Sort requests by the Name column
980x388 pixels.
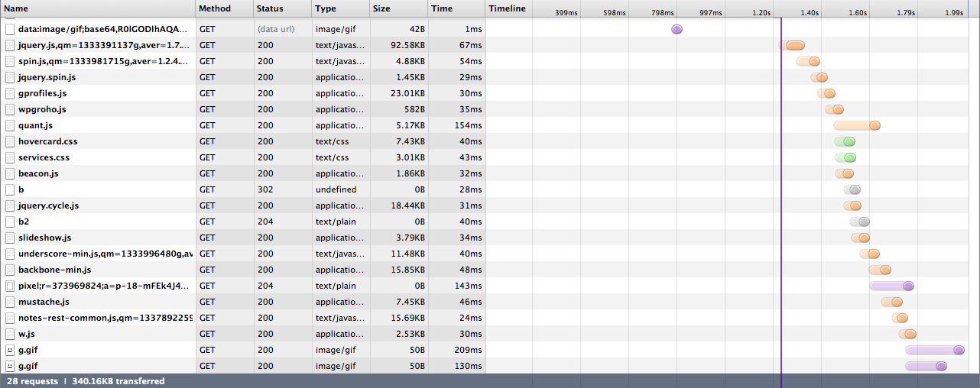97,8
